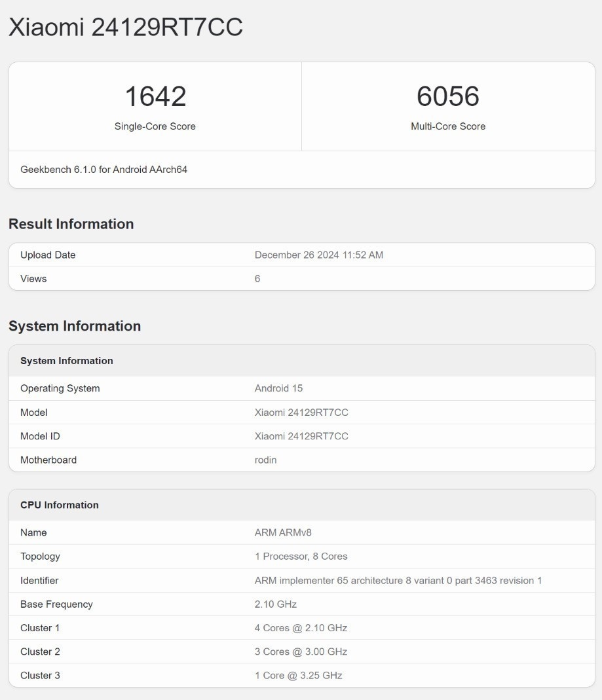Select the Model ID row label
Viewport: 602px width, 700px height.
point(40,436)
